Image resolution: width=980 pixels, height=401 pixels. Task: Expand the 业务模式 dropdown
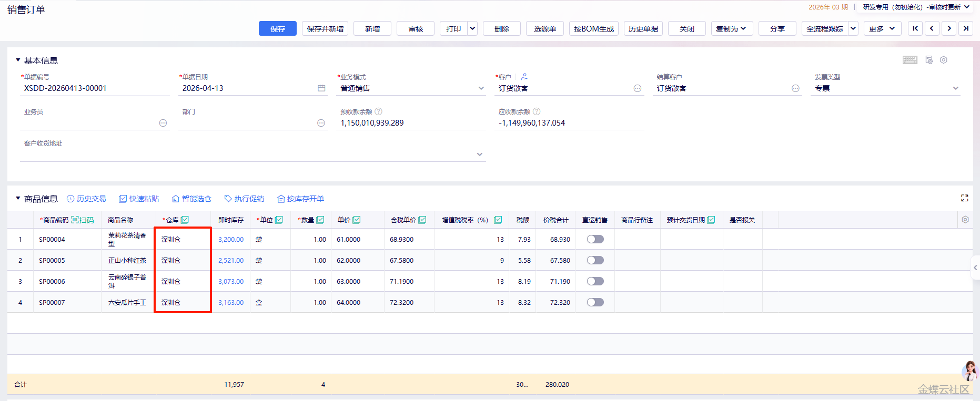coord(481,88)
